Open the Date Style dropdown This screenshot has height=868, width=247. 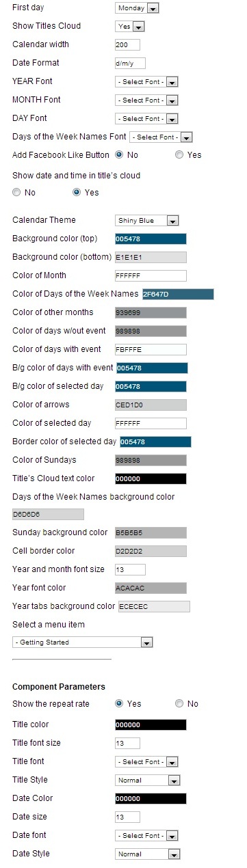click(x=147, y=854)
